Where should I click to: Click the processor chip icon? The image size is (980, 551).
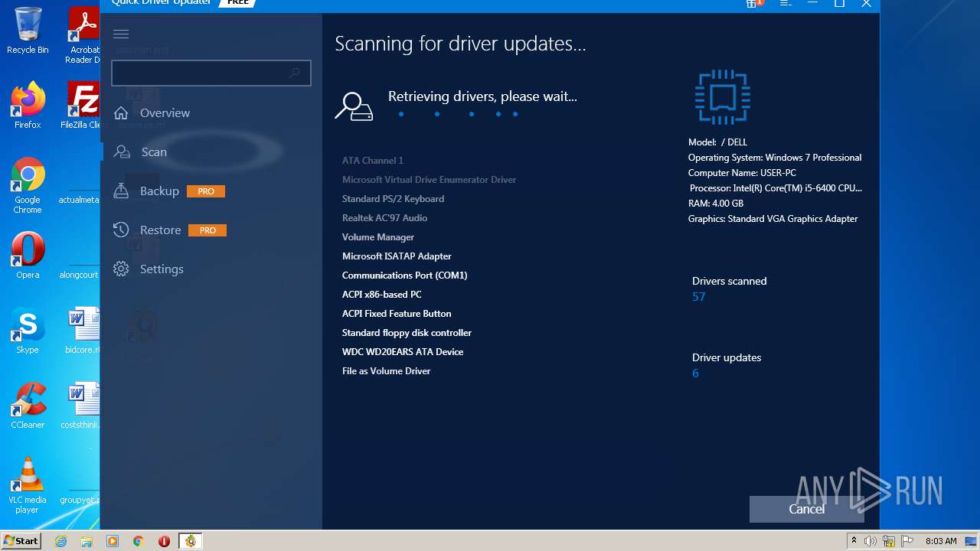point(723,97)
